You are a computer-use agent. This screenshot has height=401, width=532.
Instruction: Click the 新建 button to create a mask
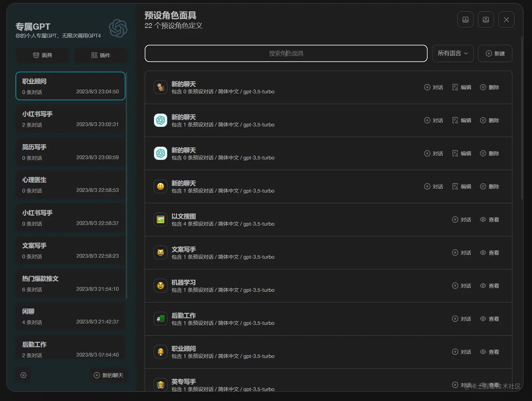[495, 53]
